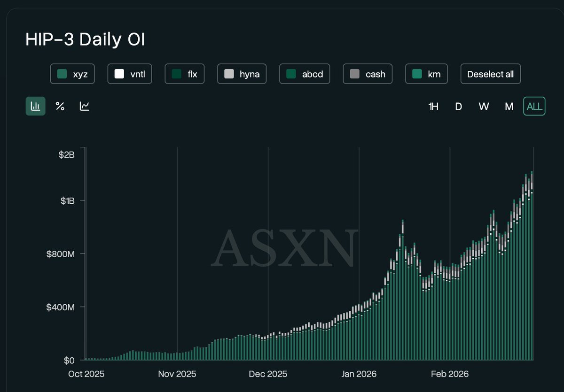564x392 pixels.
Task: Click the Deselect all button
Action: 491,74
